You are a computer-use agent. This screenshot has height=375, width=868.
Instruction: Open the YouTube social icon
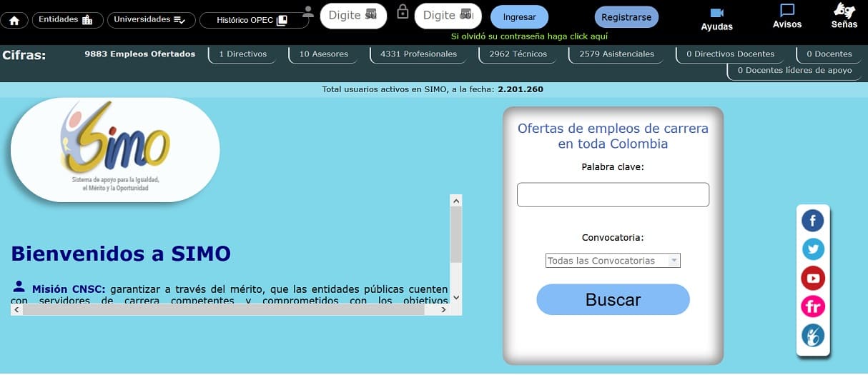(813, 278)
